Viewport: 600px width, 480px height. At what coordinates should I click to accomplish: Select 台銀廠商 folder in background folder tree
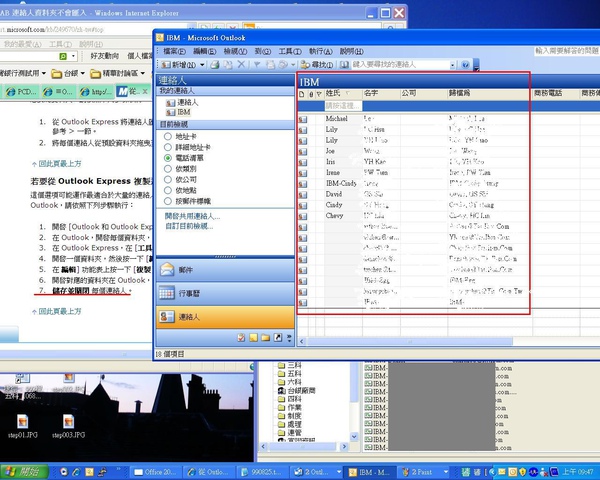tap(297, 390)
